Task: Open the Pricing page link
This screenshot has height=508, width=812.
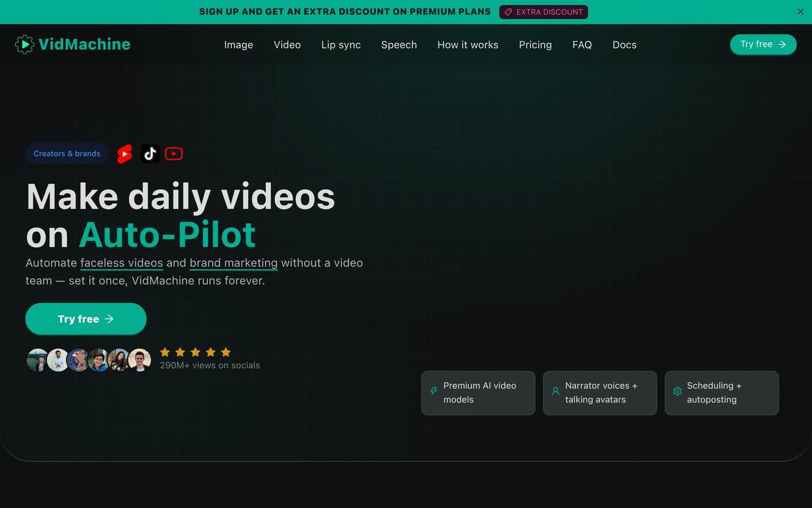Action: tap(535, 45)
